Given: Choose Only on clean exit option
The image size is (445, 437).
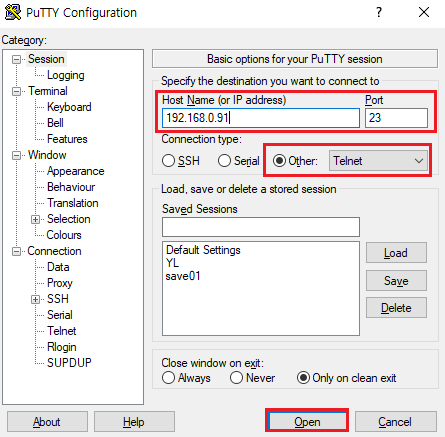Looking at the screenshot, I should point(303,378).
